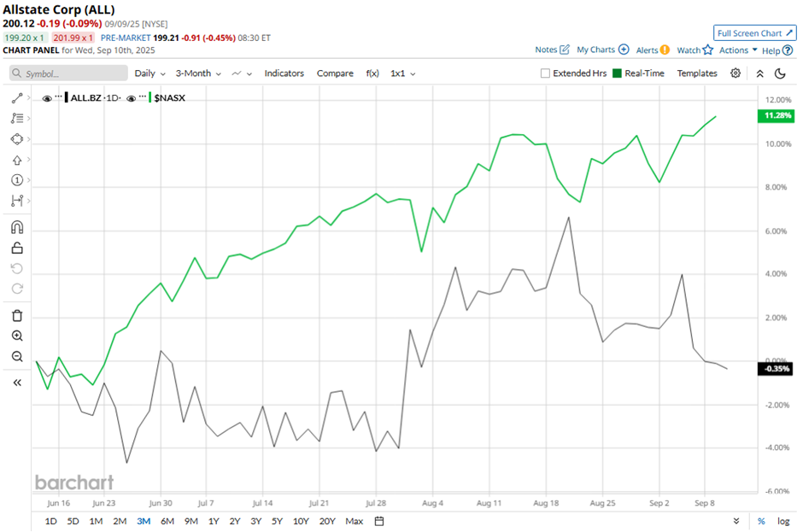Open the Fibonacci retracement tools

17,119
